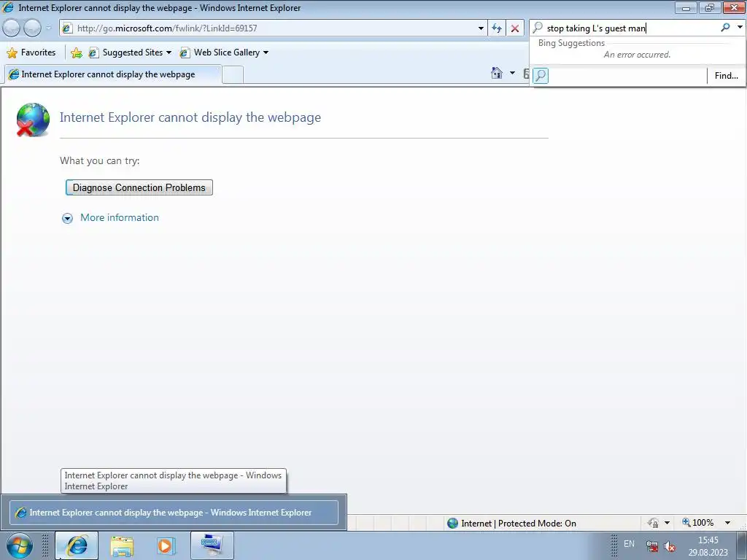The width and height of the screenshot is (747, 560).
Task: Click the Refresh page icon
Action: point(497,28)
